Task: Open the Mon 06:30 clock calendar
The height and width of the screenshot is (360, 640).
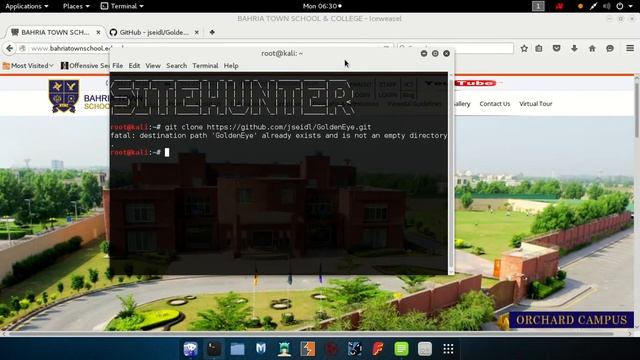Action: pos(322,6)
